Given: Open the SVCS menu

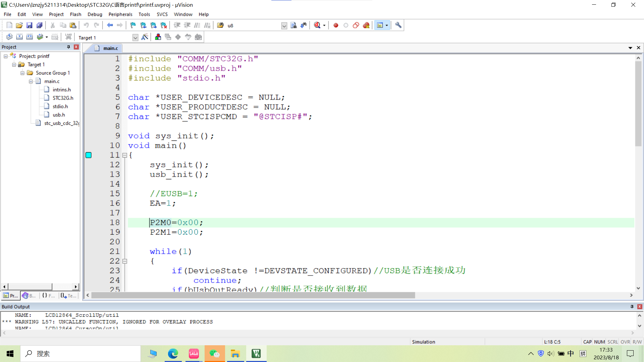Looking at the screenshot, I should (x=162, y=14).
